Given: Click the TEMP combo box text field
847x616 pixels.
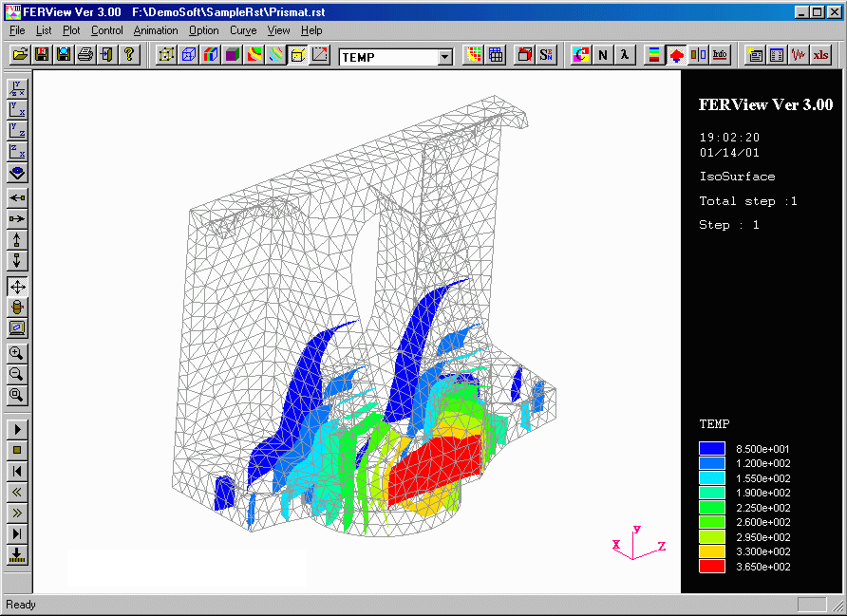Looking at the screenshot, I should 387,57.
